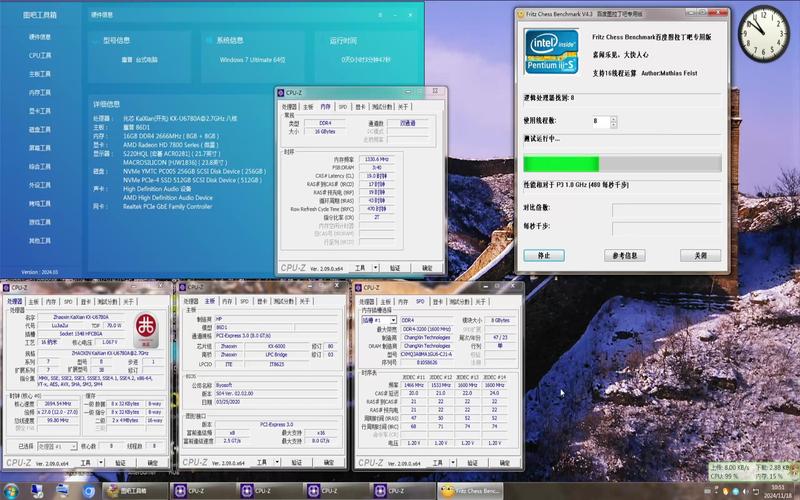Switch to 测试分数 tab in processor CPU-Z window
Screen dimensions: 800x500
coord(108,302)
